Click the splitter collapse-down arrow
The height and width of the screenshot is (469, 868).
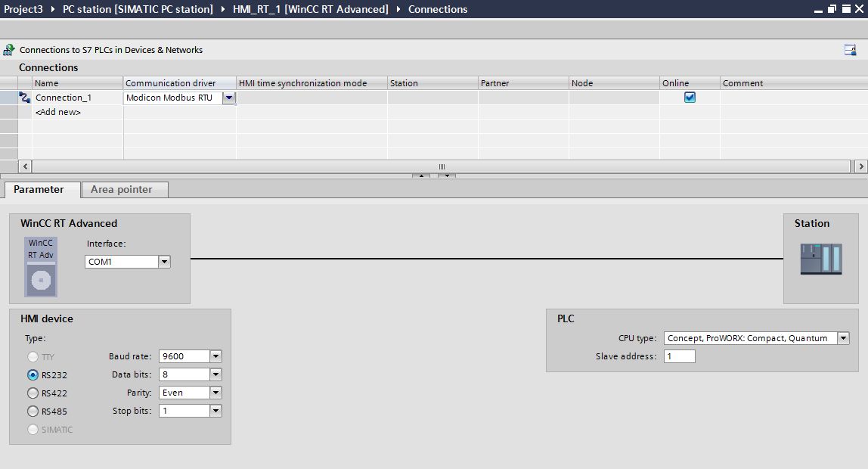(x=447, y=175)
